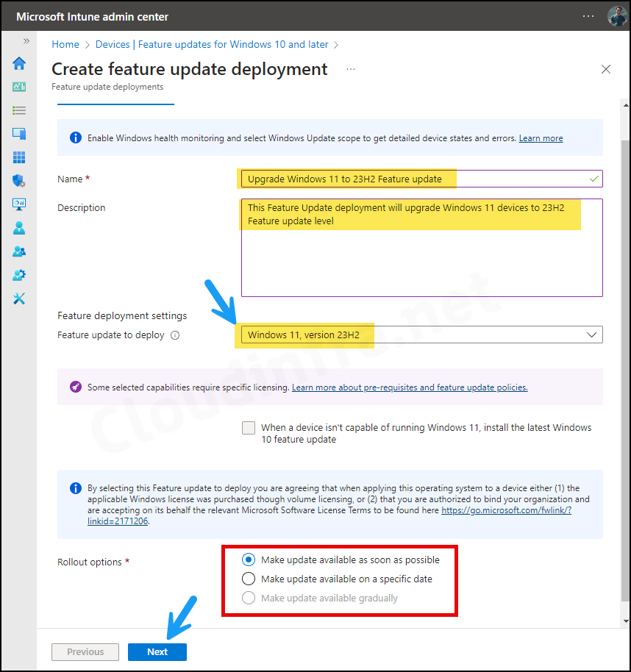Viewport: 631px width, 672px height.
Task: Open the Devices icon in sidebar
Action: tap(19, 134)
